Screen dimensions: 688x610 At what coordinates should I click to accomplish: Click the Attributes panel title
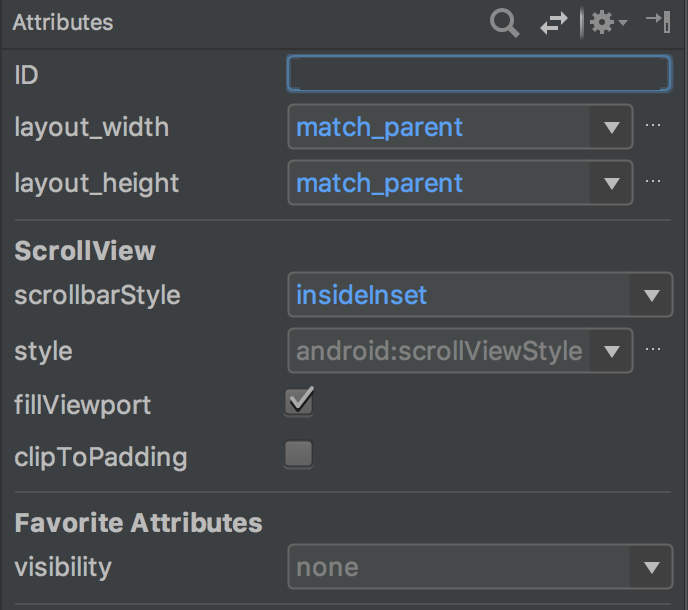(x=63, y=22)
